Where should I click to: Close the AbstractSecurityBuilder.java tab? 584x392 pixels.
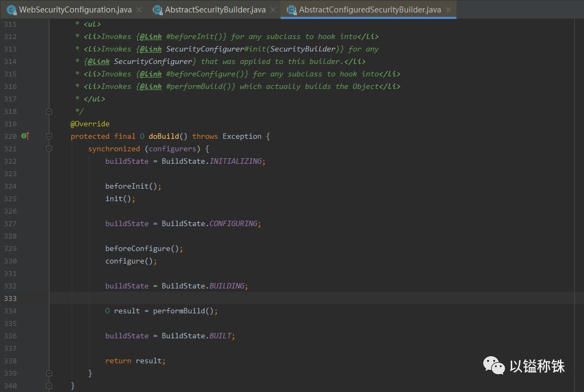click(x=273, y=10)
